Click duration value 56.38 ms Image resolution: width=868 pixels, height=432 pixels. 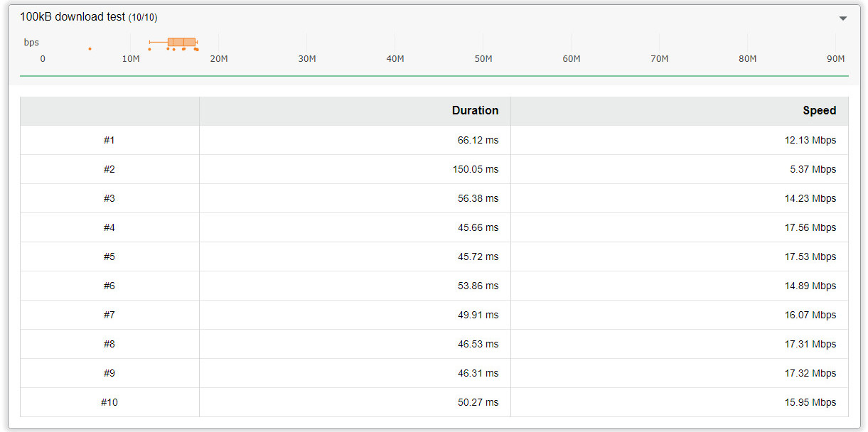[x=478, y=198]
